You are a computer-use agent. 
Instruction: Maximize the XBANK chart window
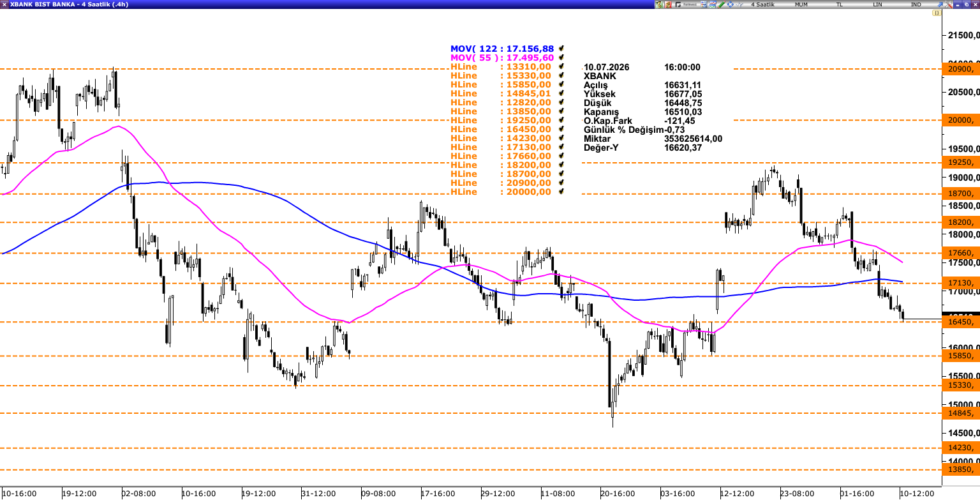pos(966,4)
